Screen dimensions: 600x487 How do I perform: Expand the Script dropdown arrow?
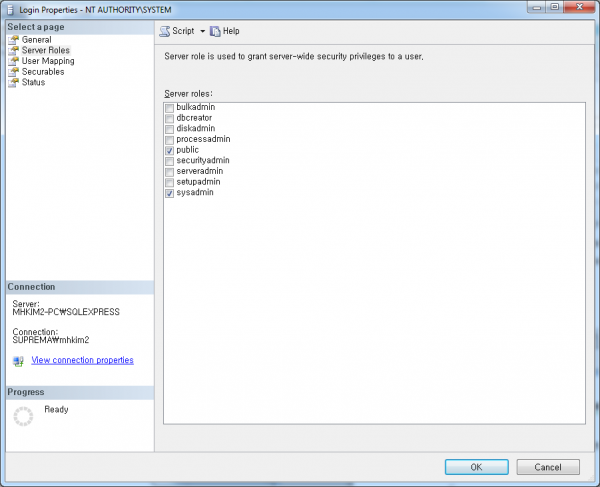coord(202,31)
